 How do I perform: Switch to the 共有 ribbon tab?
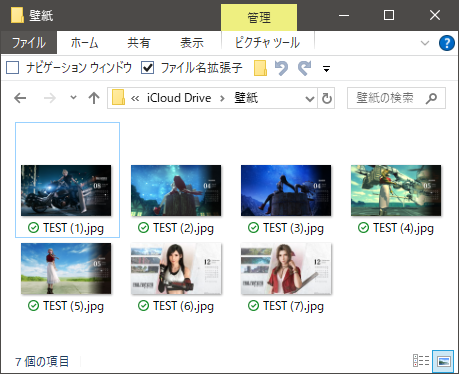[x=139, y=43]
